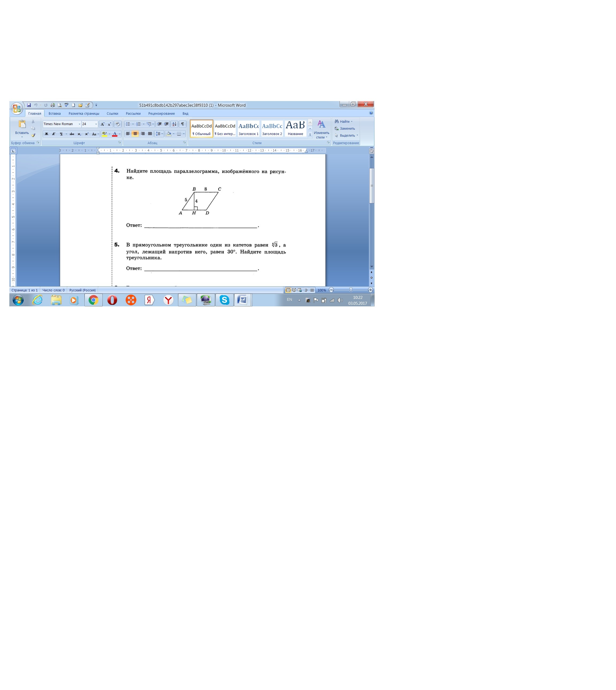The image size is (616, 690).
Task: Click the decrease indent icon
Action: [159, 124]
